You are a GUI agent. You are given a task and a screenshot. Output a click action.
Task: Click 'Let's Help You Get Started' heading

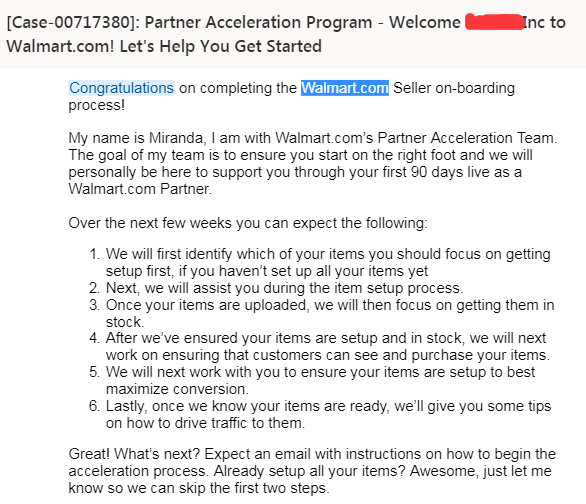tap(220, 47)
